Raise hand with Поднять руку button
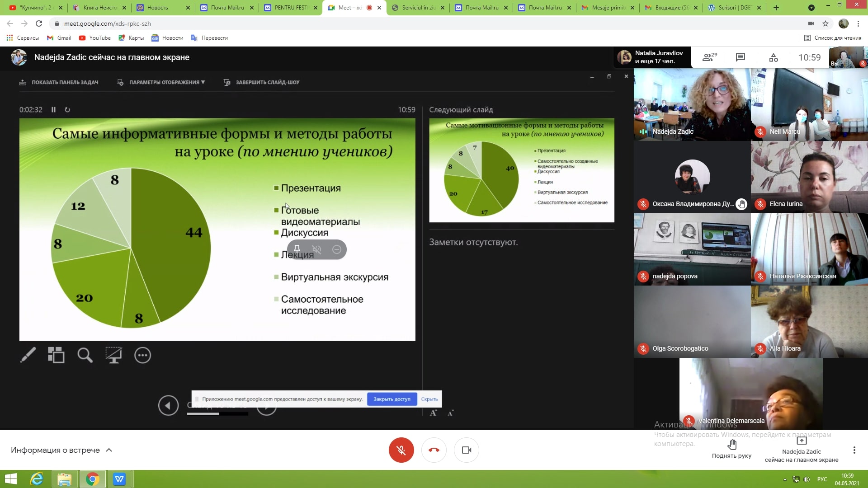This screenshot has height=488, width=868. (x=731, y=449)
